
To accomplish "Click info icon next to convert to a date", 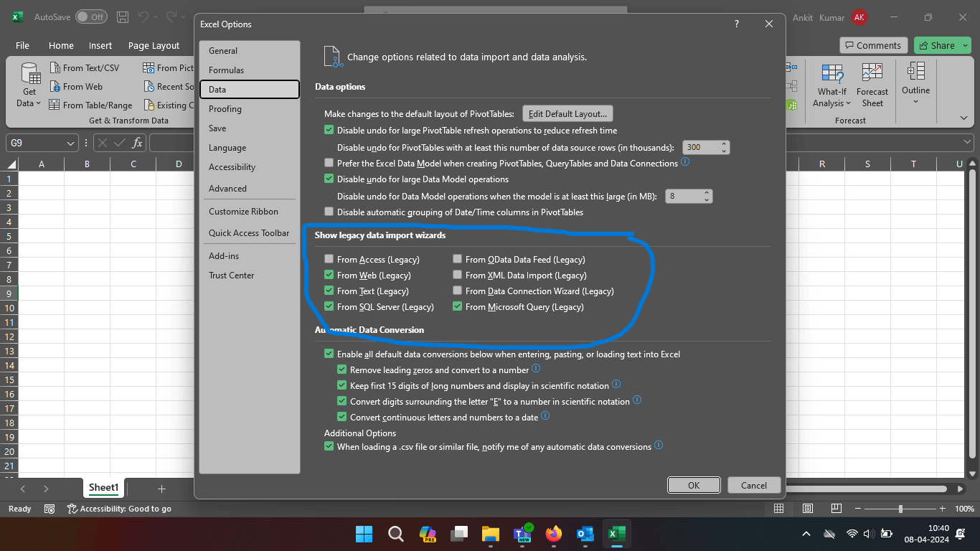I will coord(545,416).
